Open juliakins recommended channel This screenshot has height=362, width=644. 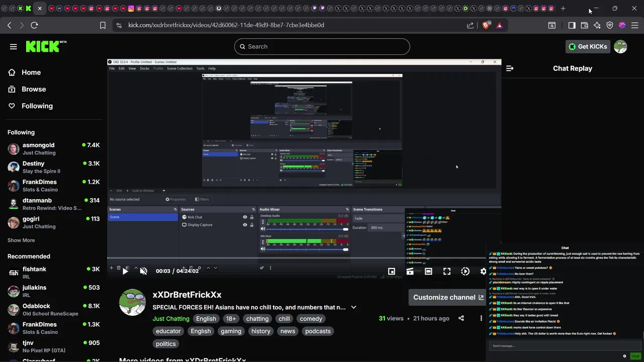pyautogui.click(x=54, y=291)
